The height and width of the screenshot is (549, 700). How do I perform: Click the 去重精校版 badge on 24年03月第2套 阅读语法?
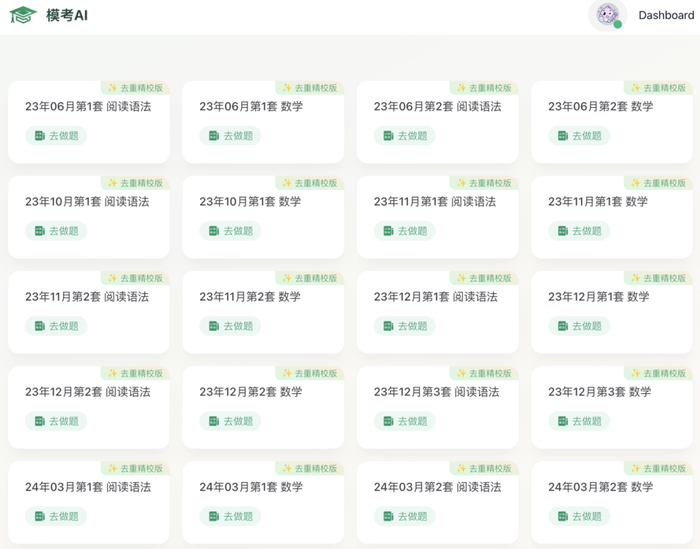click(484, 468)
